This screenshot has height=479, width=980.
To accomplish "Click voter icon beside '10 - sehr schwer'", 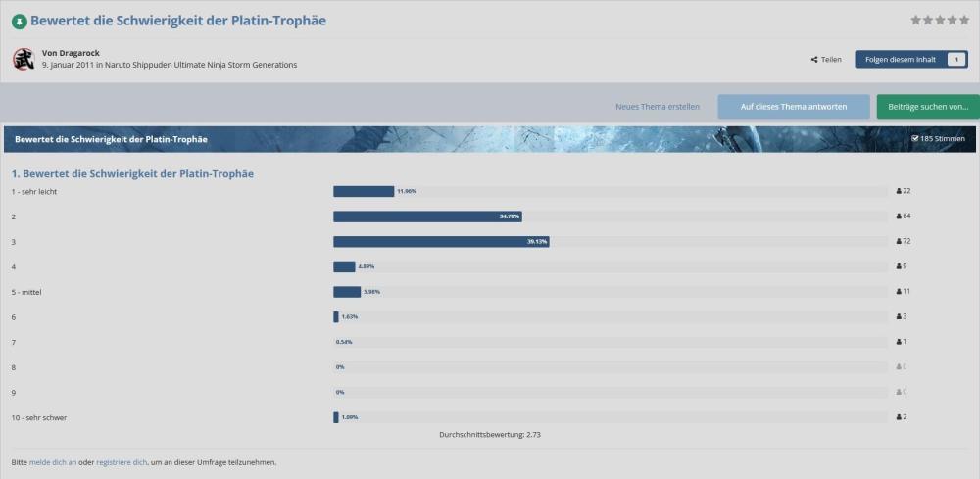I will [899, 417].
